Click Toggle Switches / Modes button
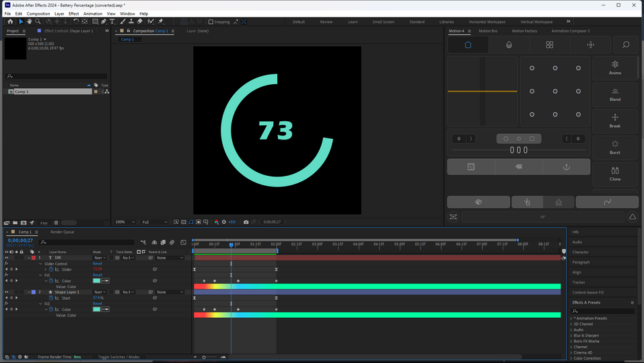Screen dimensions: 644x363 [119, 357]
